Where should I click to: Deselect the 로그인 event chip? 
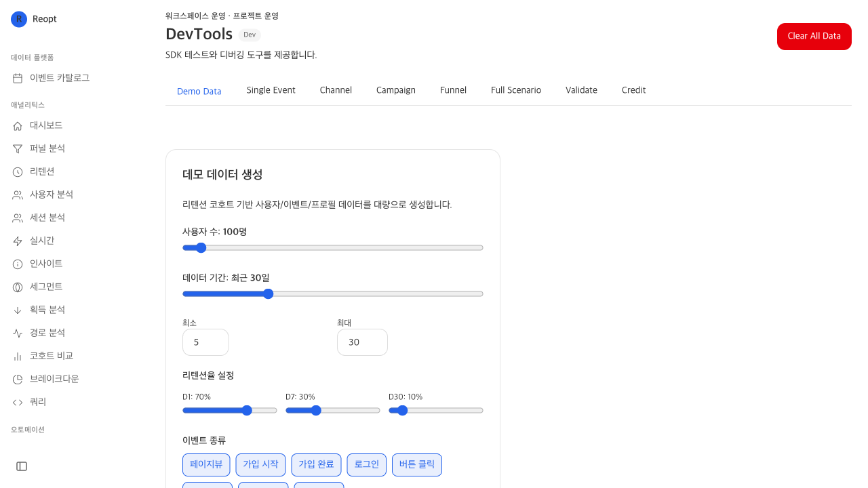click(x=367, y=465)
